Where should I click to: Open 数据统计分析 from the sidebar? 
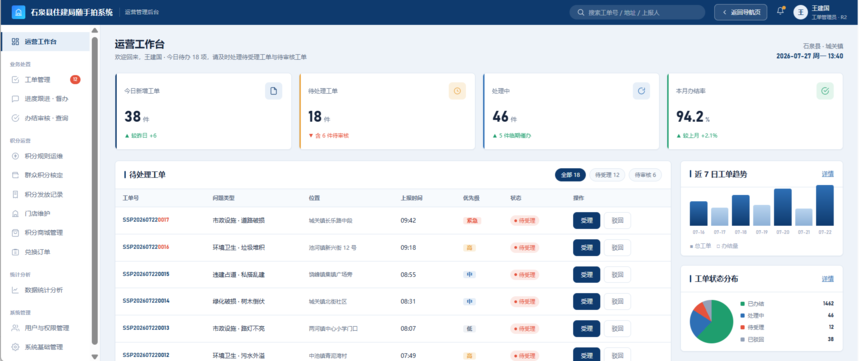[45, 290]
